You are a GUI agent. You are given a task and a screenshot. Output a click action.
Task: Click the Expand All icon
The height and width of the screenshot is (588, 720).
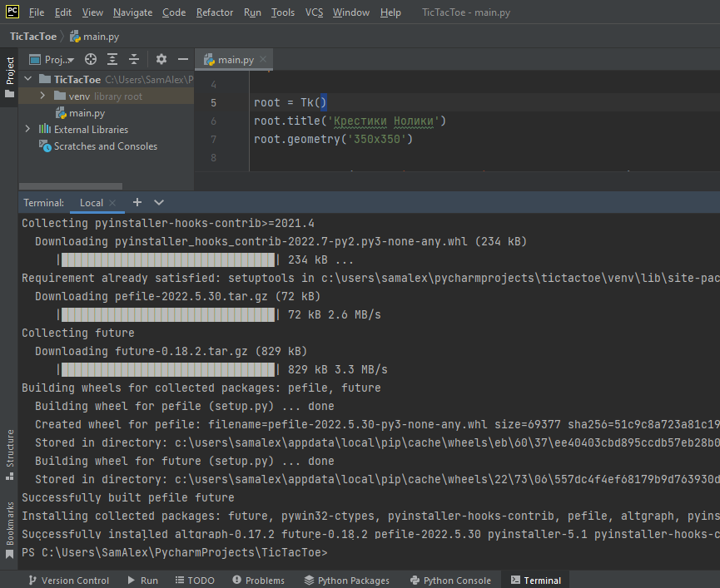112,59
